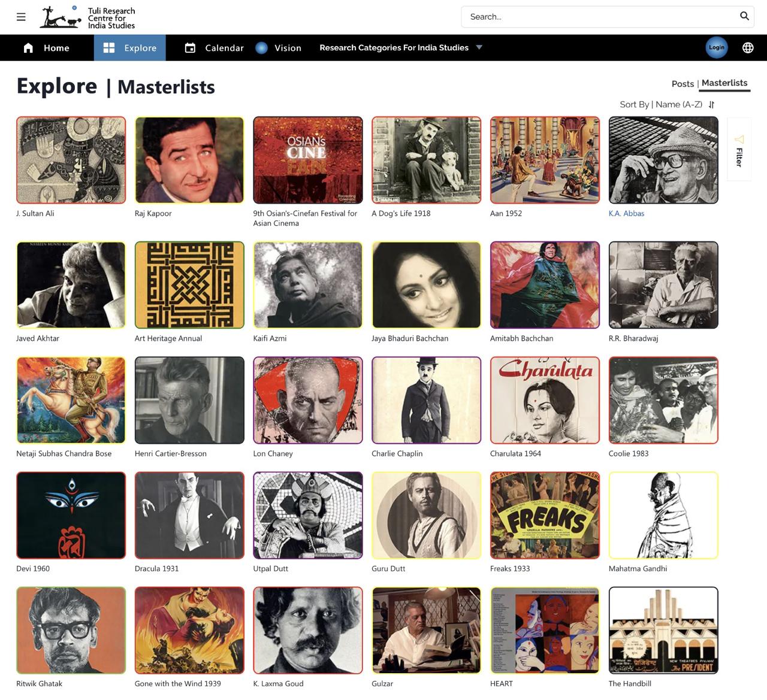Open the K. Laxma Goud thumbnail
This screenshot has height=700, width=767.
tap(308, 630)
